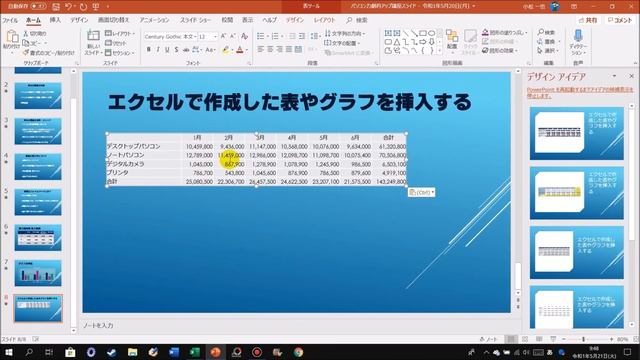640x360 pixels.
Task: Open the 文字の配置 (Align Text) dropdown
Action: point(342,43)
